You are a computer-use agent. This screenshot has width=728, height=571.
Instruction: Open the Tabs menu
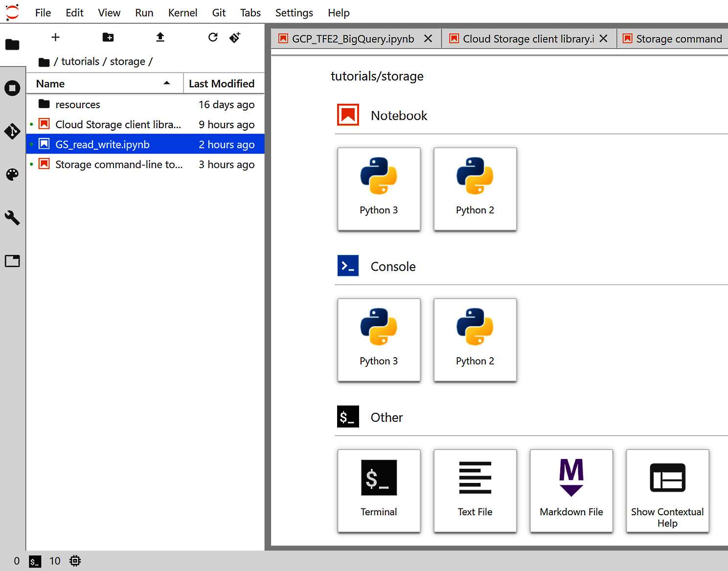[x=250, y=13]
